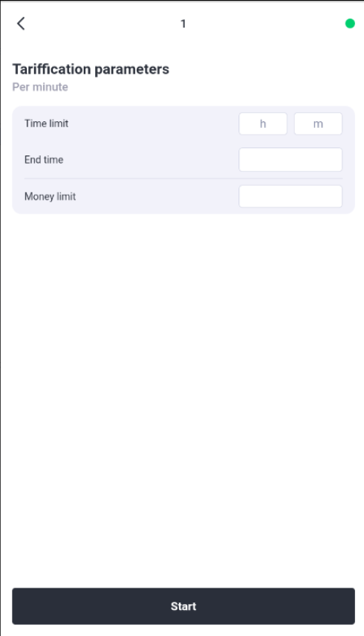
Task: Focus the hours field for Time limit
Action: [263, 123]
